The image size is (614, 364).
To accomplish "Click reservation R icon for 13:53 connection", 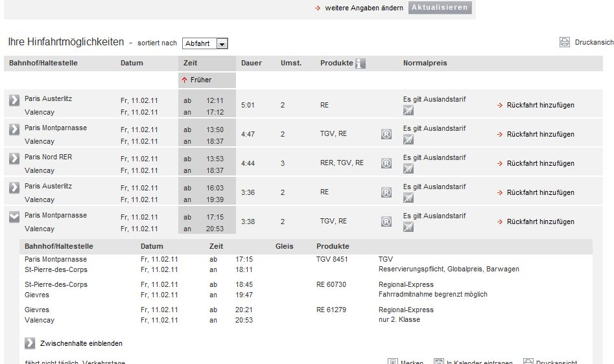I will 386,163.
